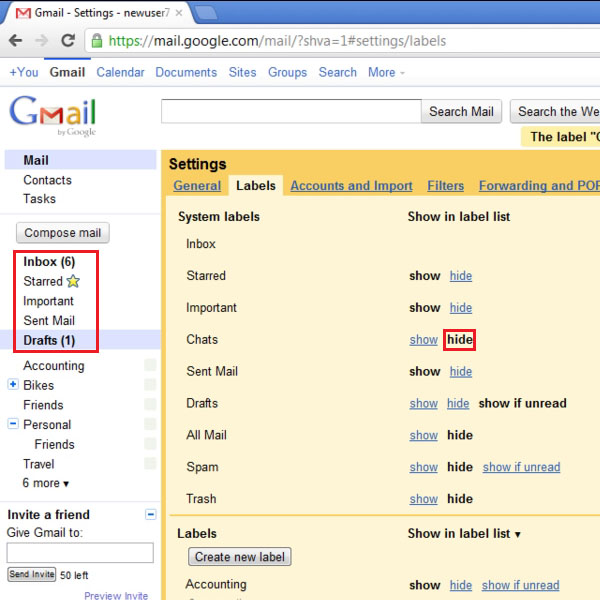The image size is (600, 600).
Task: Expand the 6 more labels list
Action: click(46, 483)
